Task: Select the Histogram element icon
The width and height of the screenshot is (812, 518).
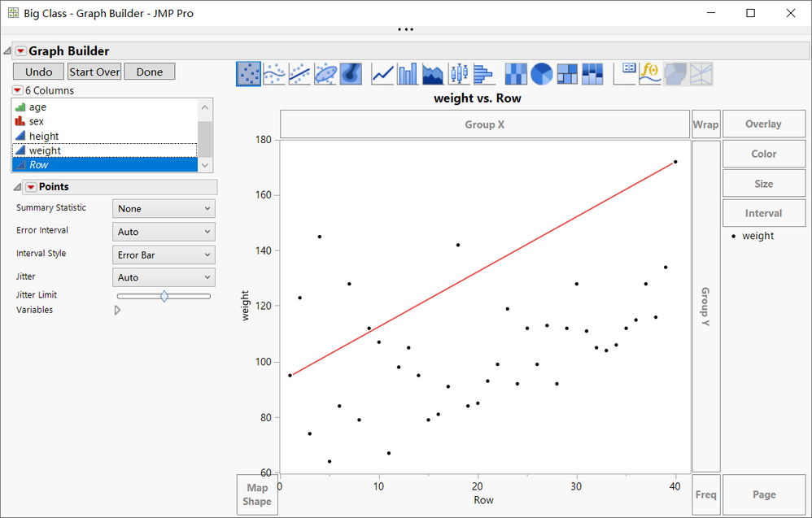Action: pos(484,73)
